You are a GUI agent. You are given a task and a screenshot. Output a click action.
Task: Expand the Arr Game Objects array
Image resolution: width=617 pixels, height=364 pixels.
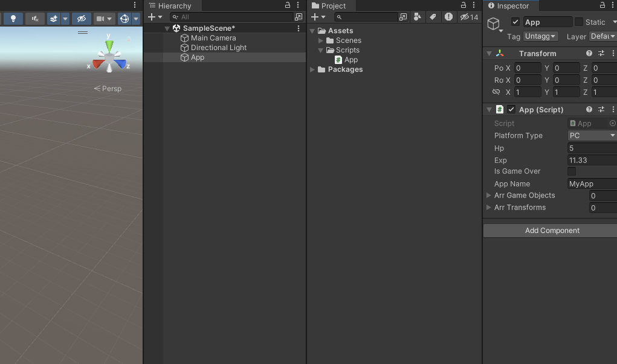coord(489,196)
